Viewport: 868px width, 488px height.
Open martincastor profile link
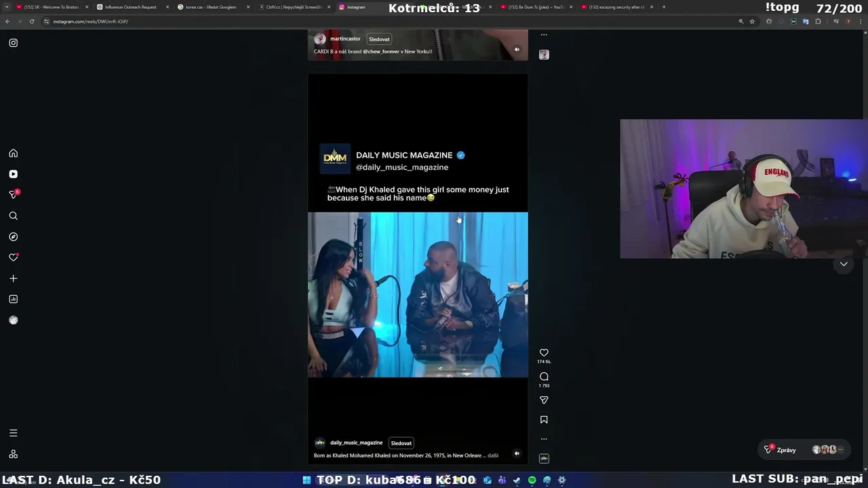[345, 39]
